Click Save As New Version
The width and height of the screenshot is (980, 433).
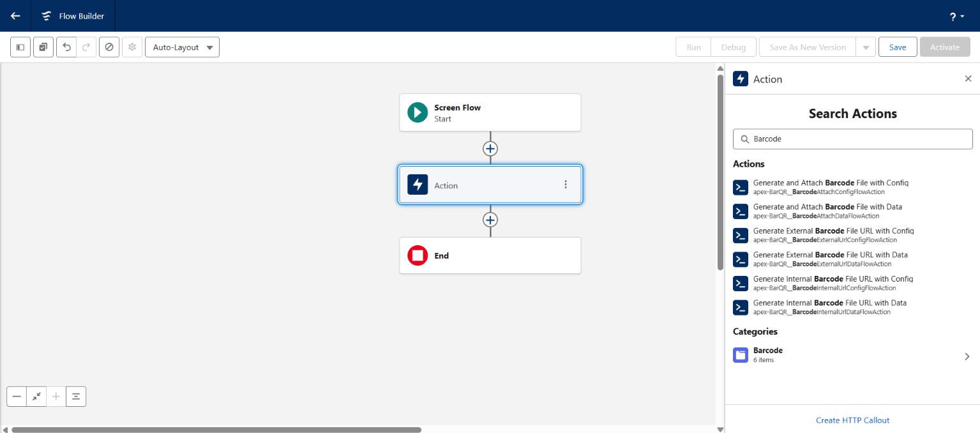[808, 47]
